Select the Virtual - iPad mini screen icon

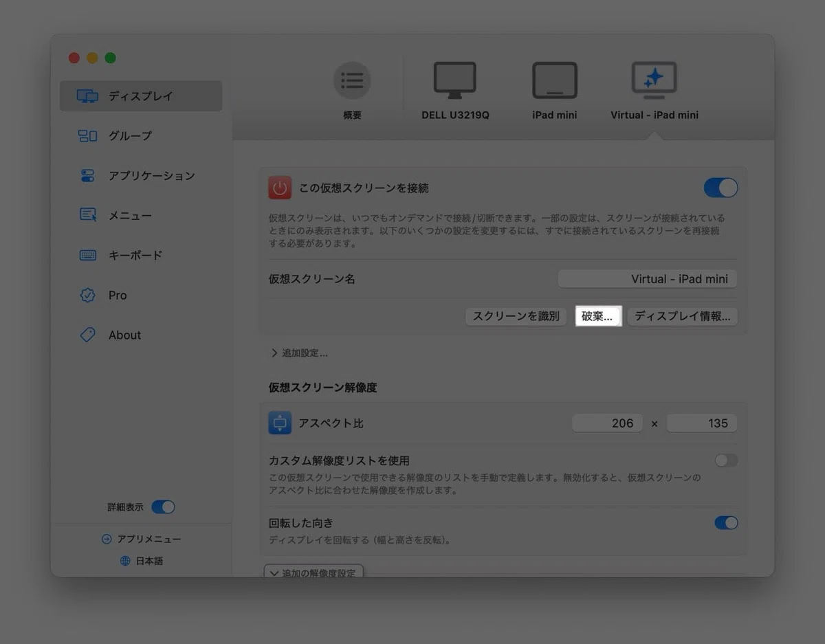click(x=654, y=80)
